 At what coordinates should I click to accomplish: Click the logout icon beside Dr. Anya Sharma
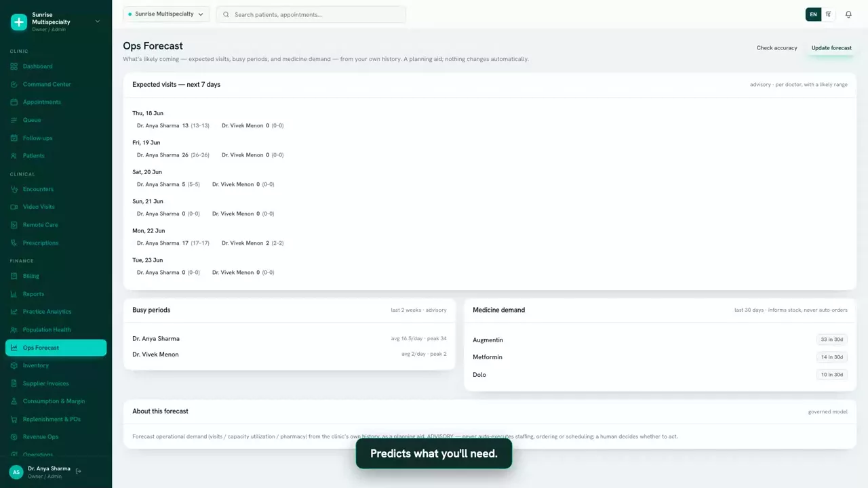79,471
